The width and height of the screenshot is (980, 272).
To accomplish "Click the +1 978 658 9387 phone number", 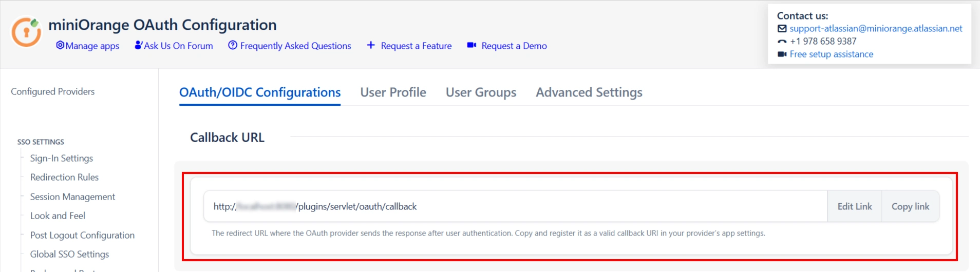I will coord(823,42).
